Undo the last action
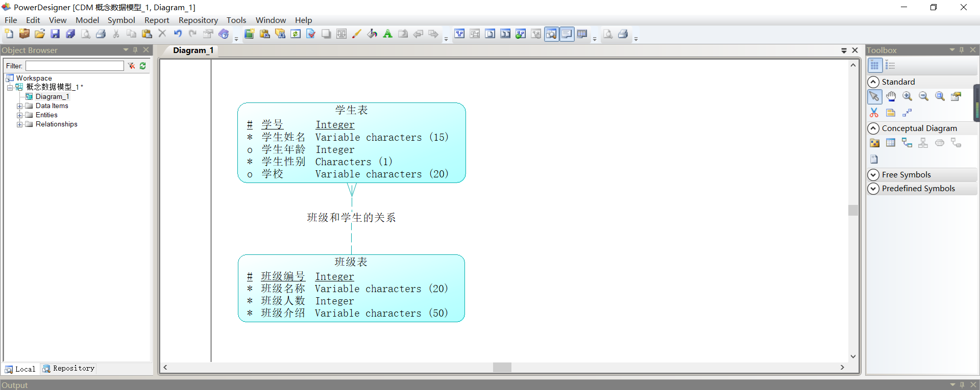 point(178,34)
